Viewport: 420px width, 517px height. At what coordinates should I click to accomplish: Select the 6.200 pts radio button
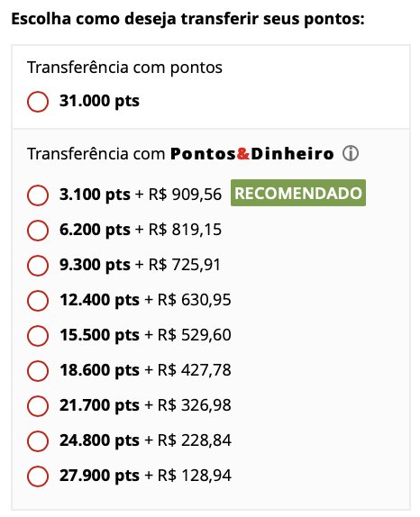click(38, 231)
